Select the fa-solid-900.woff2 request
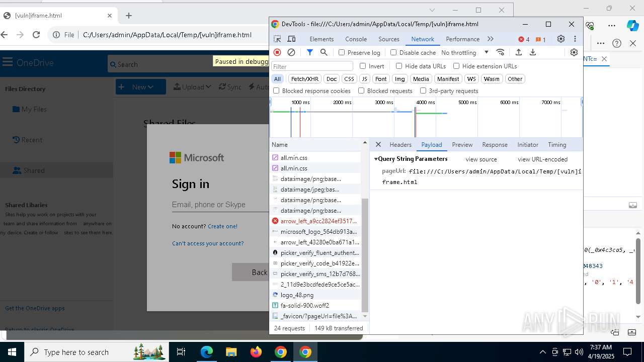644x362 pixels. pos(315,305)
